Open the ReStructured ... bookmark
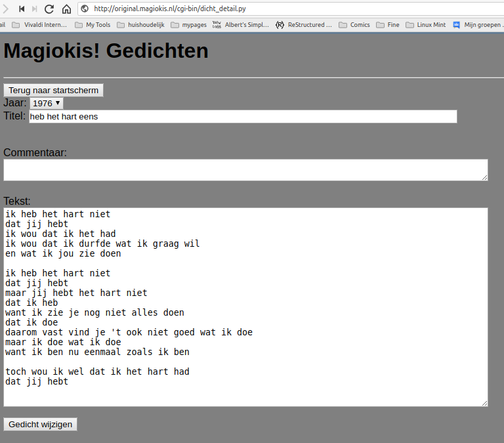The image size is (504, 443). (304, 25)
